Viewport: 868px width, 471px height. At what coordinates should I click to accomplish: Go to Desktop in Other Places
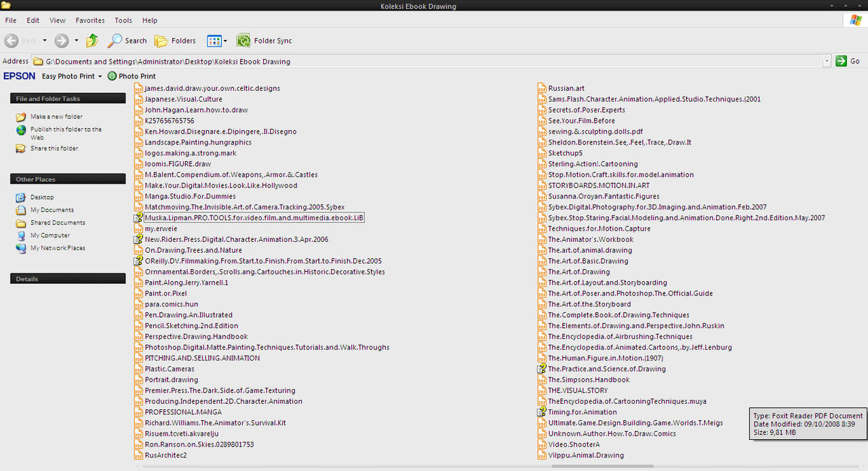point(42,197)
